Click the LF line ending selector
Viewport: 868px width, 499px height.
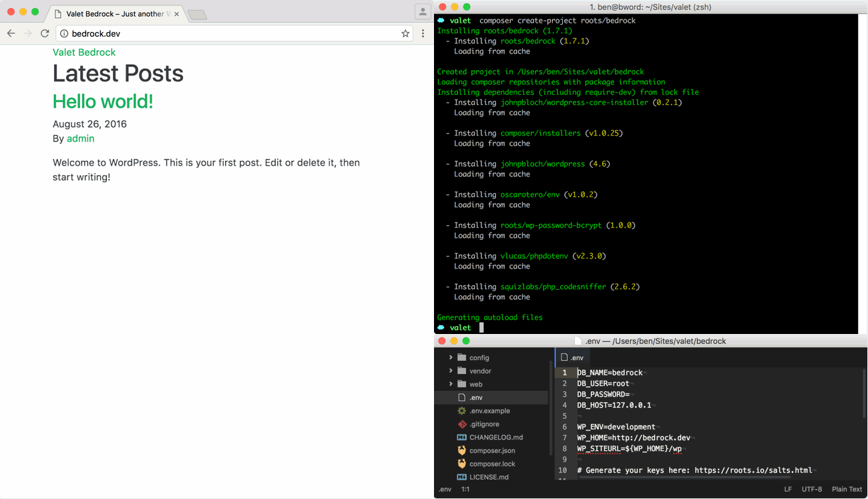[788, 490]
